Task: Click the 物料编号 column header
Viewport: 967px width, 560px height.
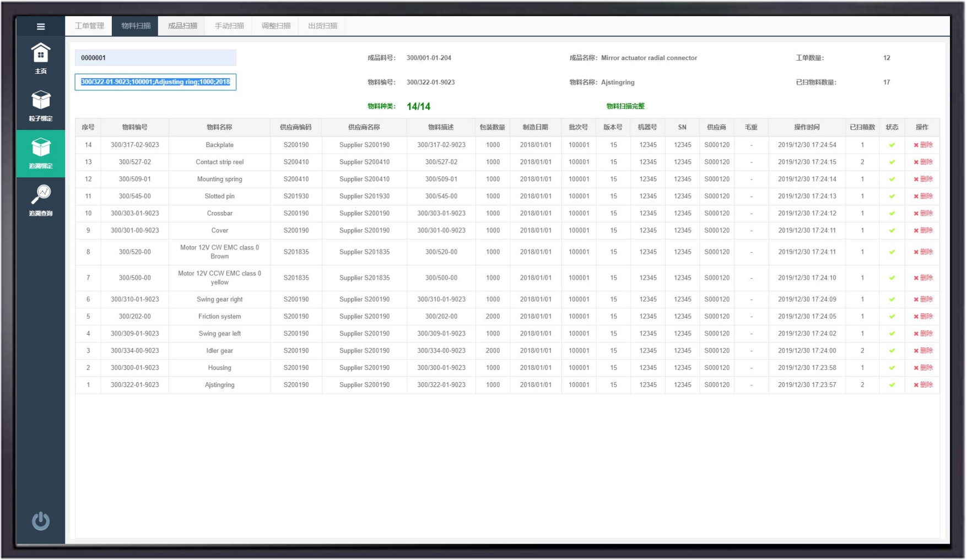Action: 135,127
